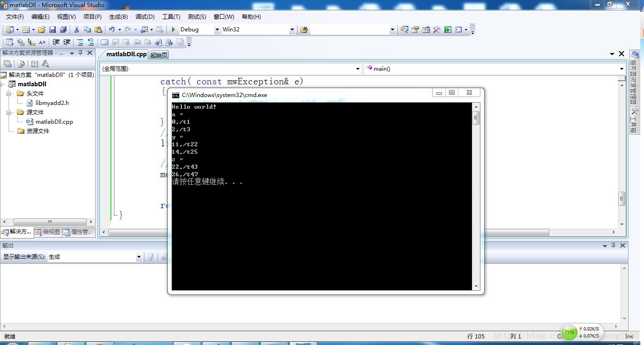Open the Solution Explorer window position menu arrow
This screenshot has width=644, height=345.
pos(72,53)
